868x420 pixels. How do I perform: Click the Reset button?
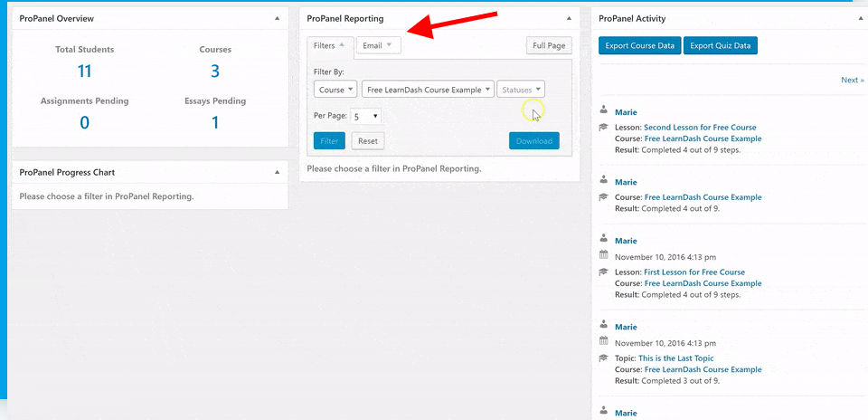click(x=368, y=140)
